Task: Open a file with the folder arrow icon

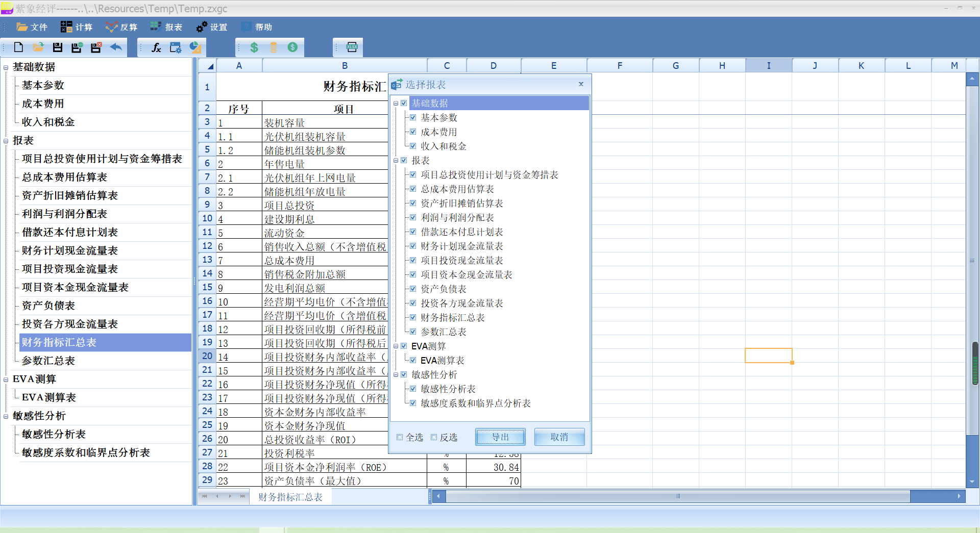Action: (38, 47)
